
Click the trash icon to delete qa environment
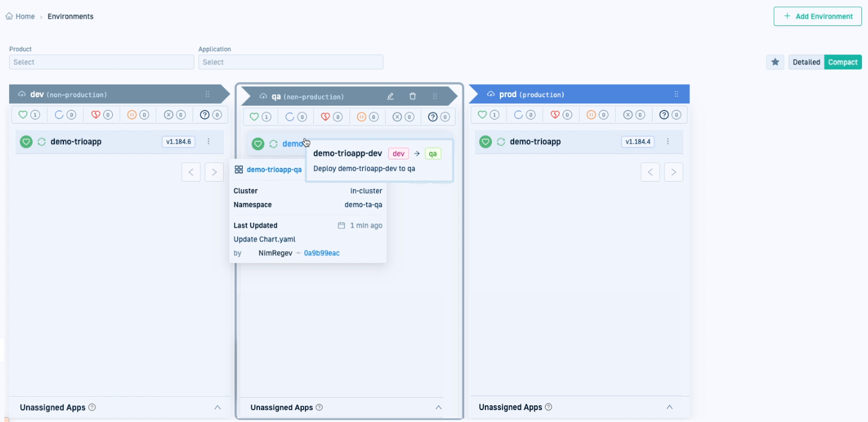click(413, 96)
